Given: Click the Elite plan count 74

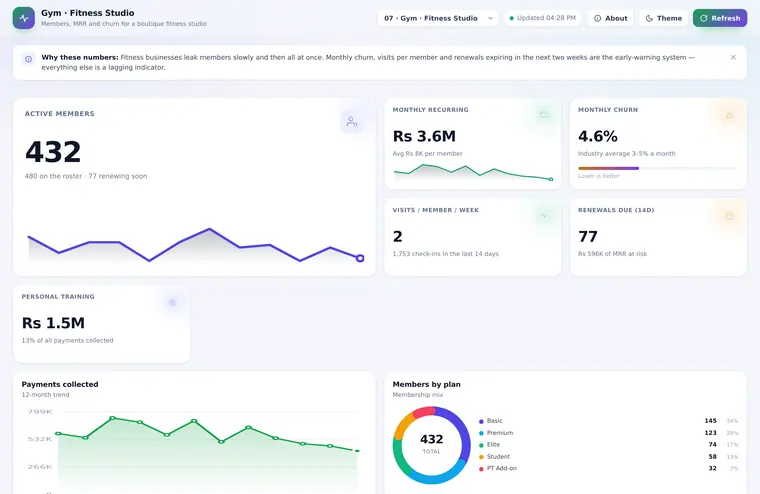Looking at the screenshot, I should tap(712, 445).
